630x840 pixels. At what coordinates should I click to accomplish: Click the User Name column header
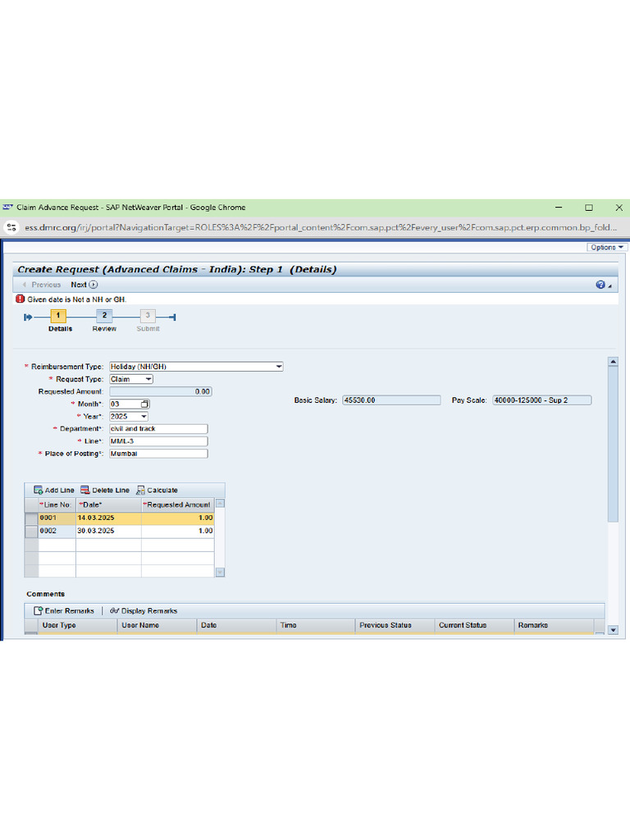[157, 625]
